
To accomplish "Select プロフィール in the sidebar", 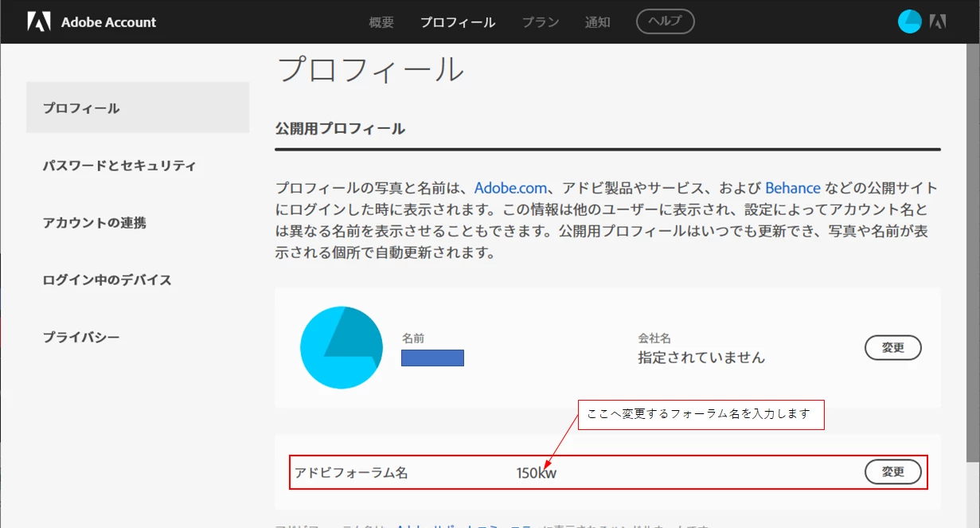I will click(138, 108).
